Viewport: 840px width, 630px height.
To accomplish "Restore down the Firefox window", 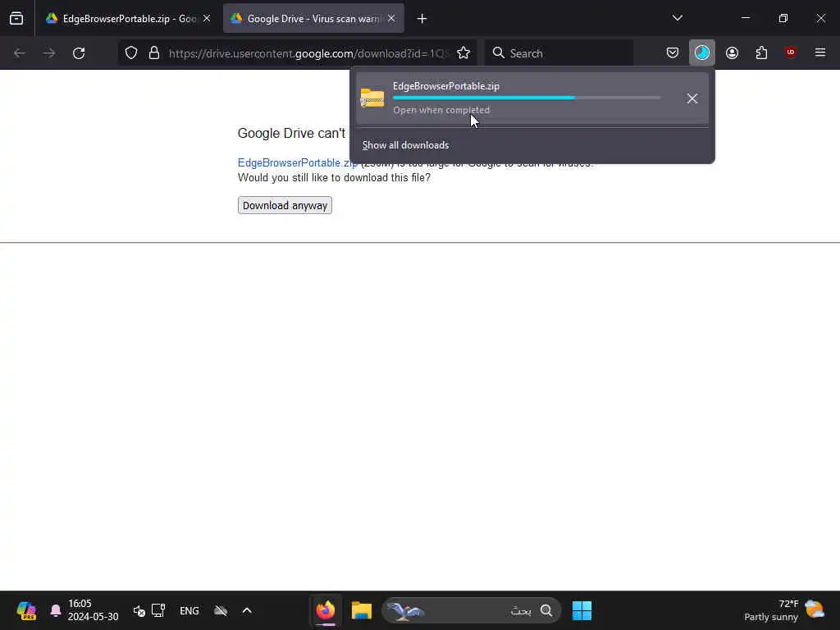I will coord(783,18).
